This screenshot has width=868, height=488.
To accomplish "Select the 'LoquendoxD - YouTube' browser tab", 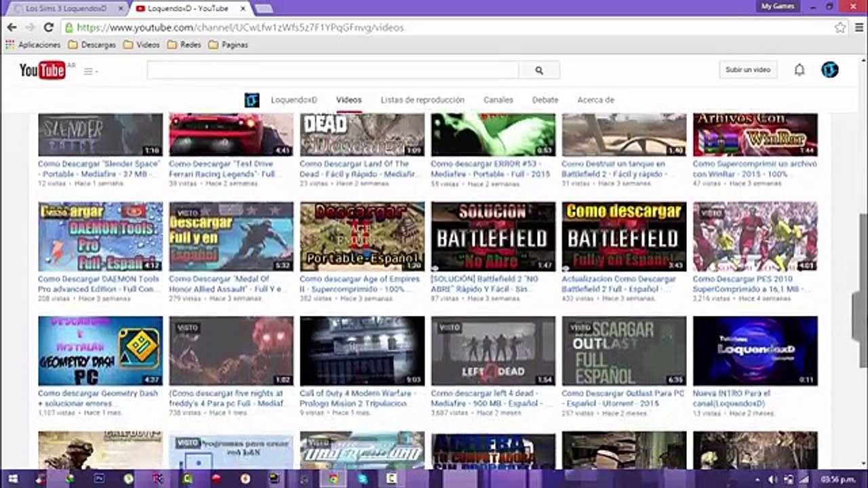I will pyautogui.click(x=189, y=8).
